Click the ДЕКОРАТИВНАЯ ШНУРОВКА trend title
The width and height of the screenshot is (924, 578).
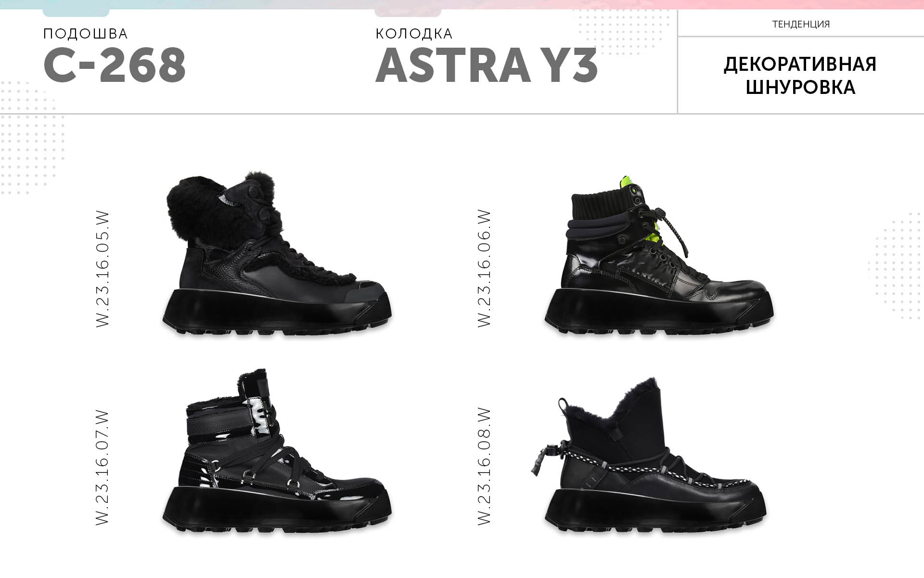[x=800, y=76]
